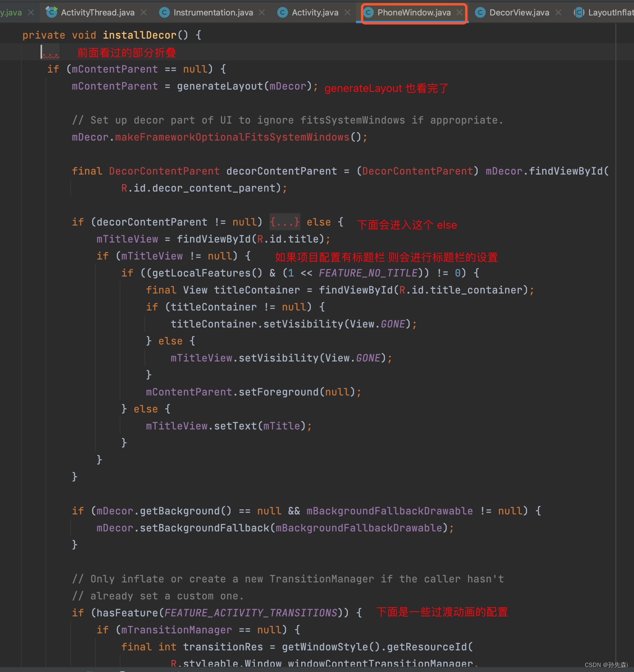Click the DecorView.java class icon
The width and height of the screenshot is (634, 672).
[x=480, y=12]
